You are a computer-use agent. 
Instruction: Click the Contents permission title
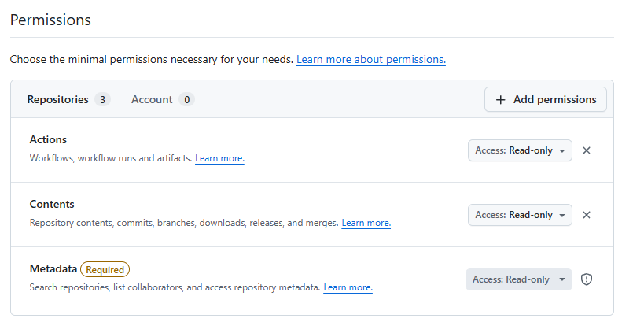(52, 205)
